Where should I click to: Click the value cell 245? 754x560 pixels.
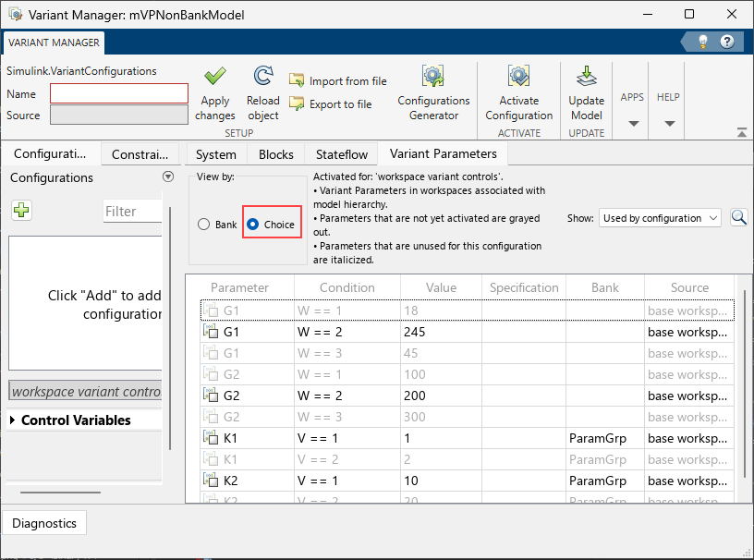441,332
